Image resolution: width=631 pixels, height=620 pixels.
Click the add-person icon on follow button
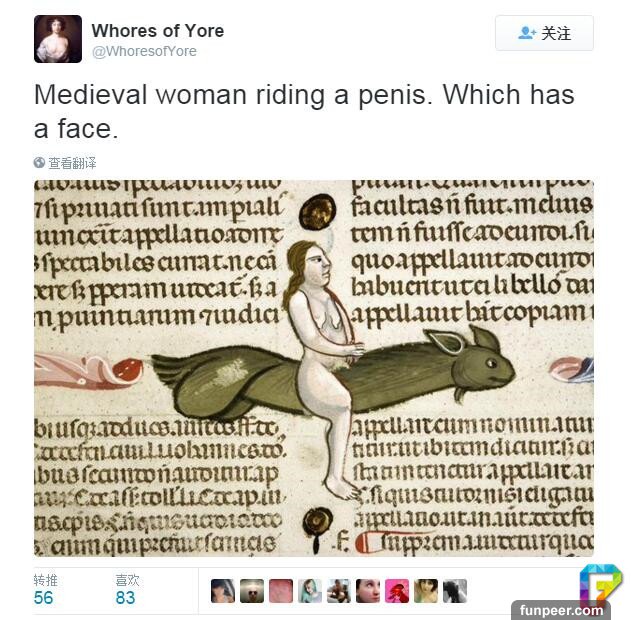(x=527, y=33)
